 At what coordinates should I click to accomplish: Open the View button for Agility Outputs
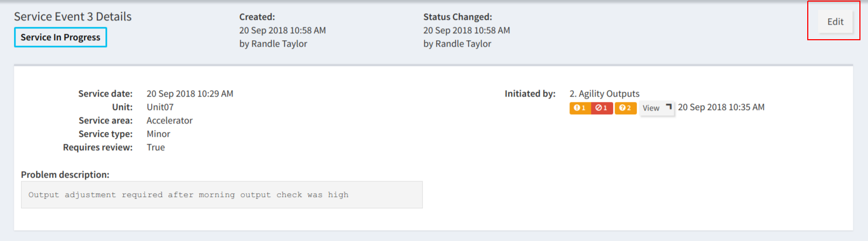coord(657,108)
